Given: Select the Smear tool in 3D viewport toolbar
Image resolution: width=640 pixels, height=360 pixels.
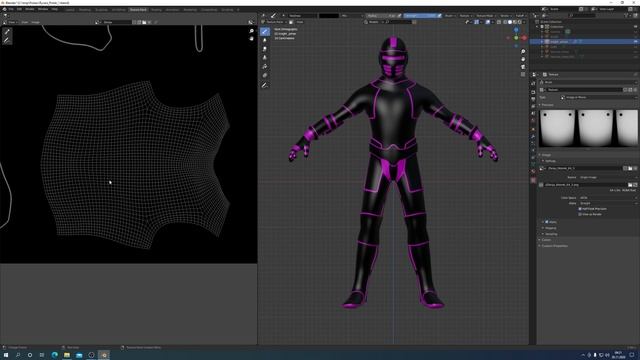Looking at the screenshot, I should pyautogui.click(x=265, y=49).
